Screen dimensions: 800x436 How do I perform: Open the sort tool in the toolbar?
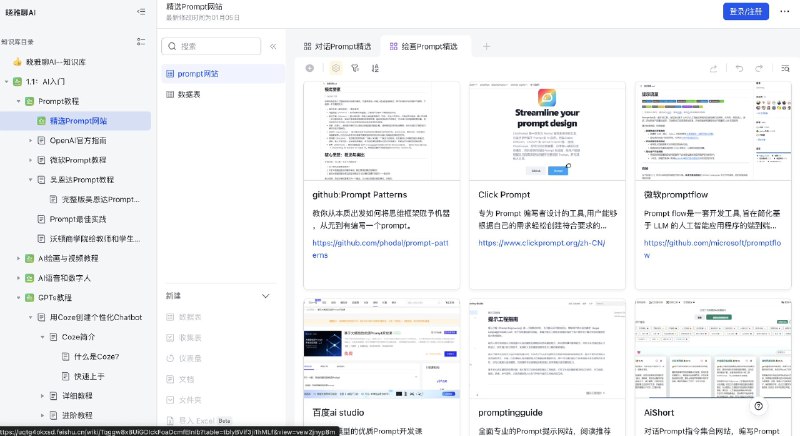pos(375,68)
